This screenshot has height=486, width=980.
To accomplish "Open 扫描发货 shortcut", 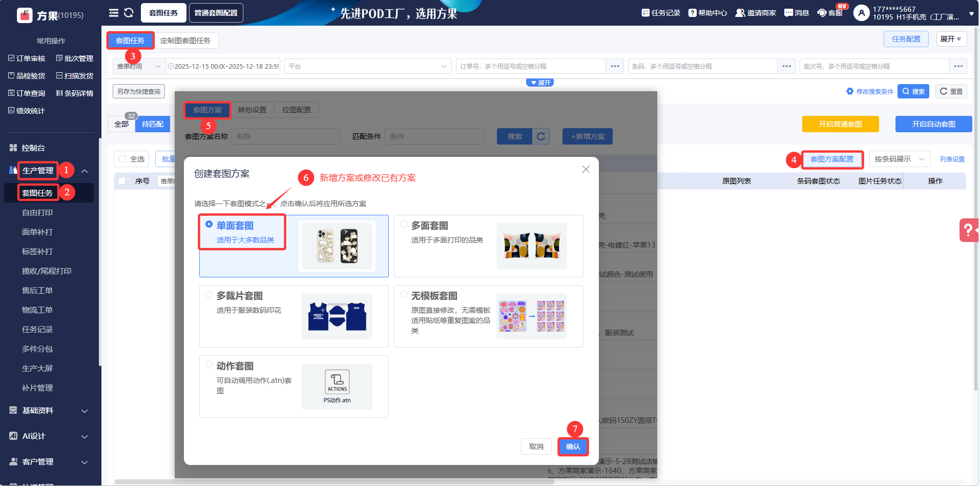I will coord(75,76).
